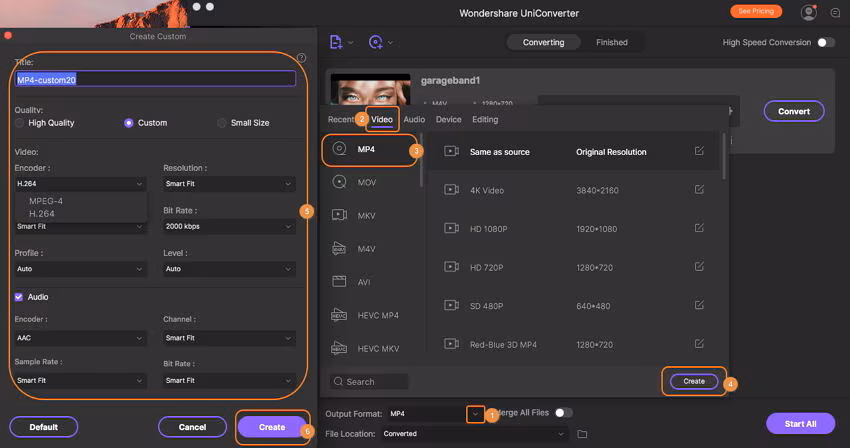Click the Convert button for garageband1
This screenshot has height=448, width=850.
point(794,111)
